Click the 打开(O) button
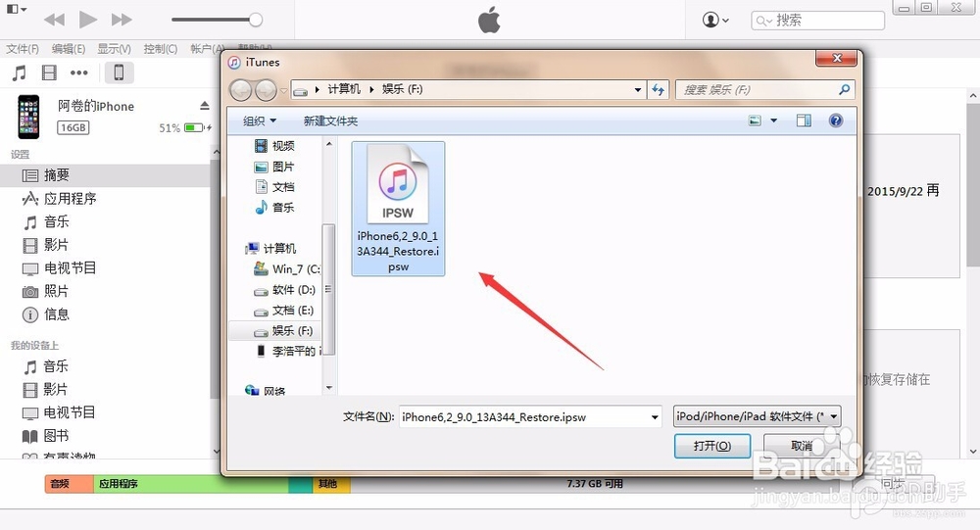Screen dimensions: 980x530 (711, 446)
